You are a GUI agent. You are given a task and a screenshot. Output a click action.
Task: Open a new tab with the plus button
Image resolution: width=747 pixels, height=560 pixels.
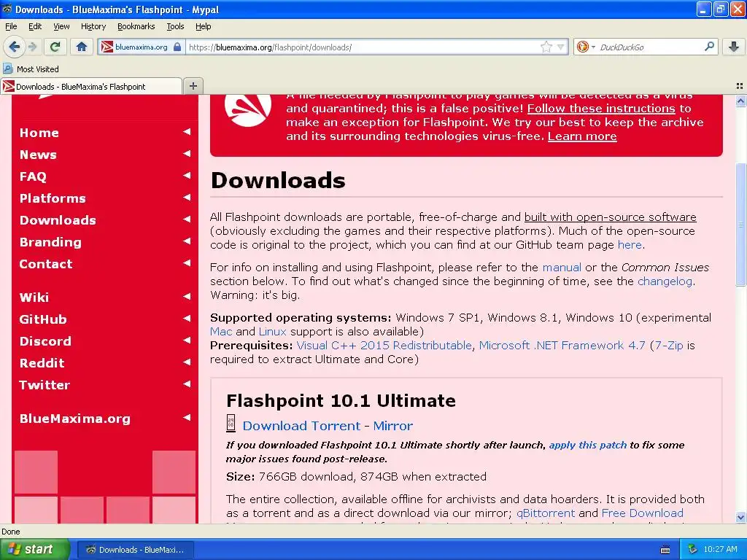(x=193, y=86)
